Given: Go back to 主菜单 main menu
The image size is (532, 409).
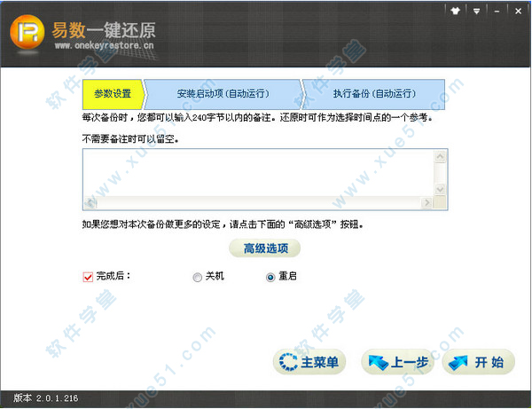Looking at the screenshot, I should (309, 362).
